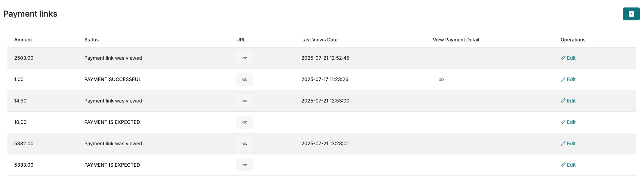
Task: Copy URL link icon for 2503.00 payment
Action: (x=245, y=58)
